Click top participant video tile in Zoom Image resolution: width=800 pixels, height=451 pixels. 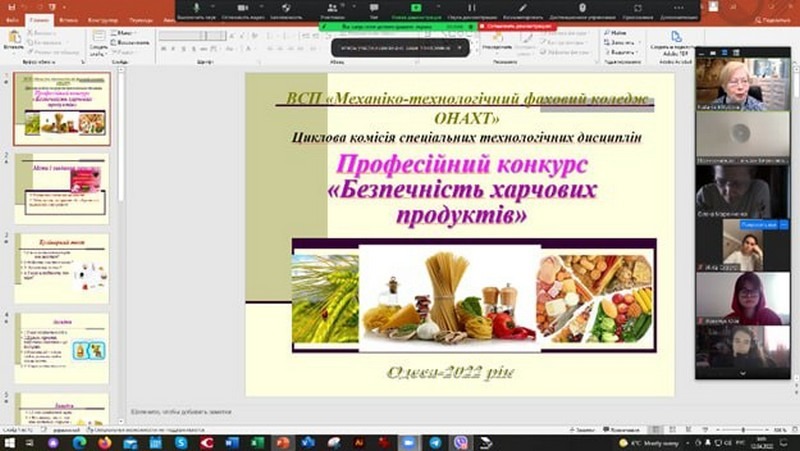pos(743,84)
